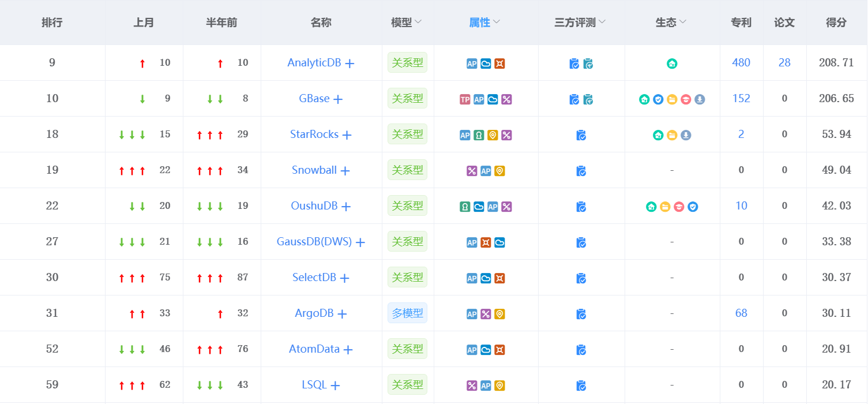868x404 pixels.
Task: Click the red graduation cap in OushuDB ecosystem
Action: 679,207
